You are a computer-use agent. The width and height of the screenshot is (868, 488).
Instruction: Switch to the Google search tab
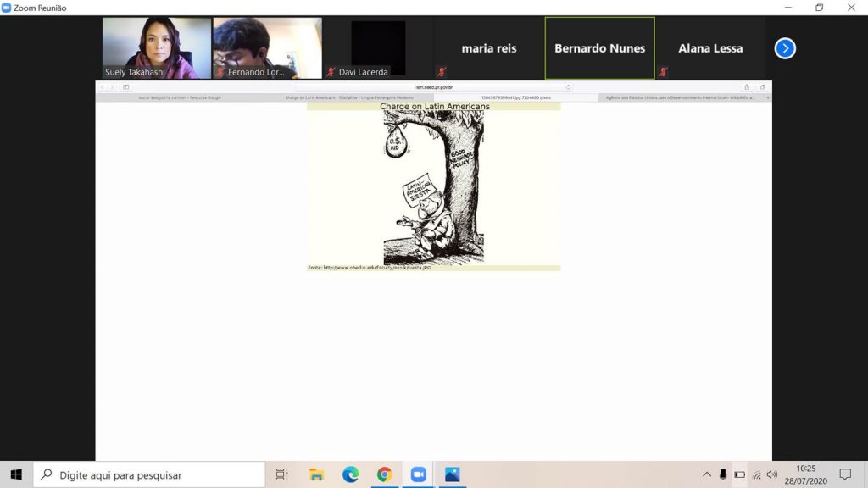click(x=180, y=98)
